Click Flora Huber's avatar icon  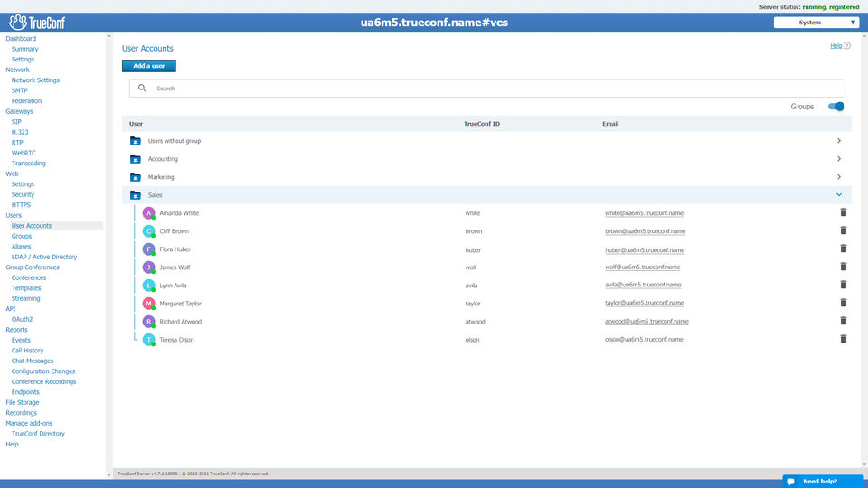[x=148, y=249]
